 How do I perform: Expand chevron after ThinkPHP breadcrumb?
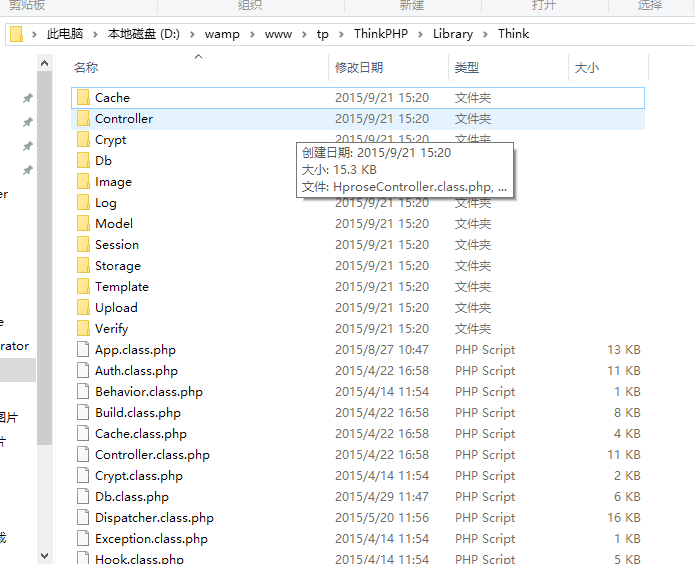tap(420, 34)
